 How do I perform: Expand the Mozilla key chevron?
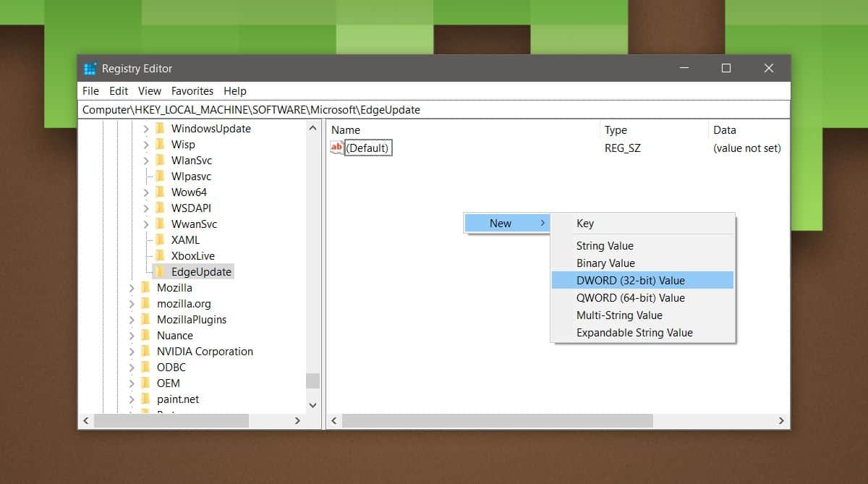131,288
